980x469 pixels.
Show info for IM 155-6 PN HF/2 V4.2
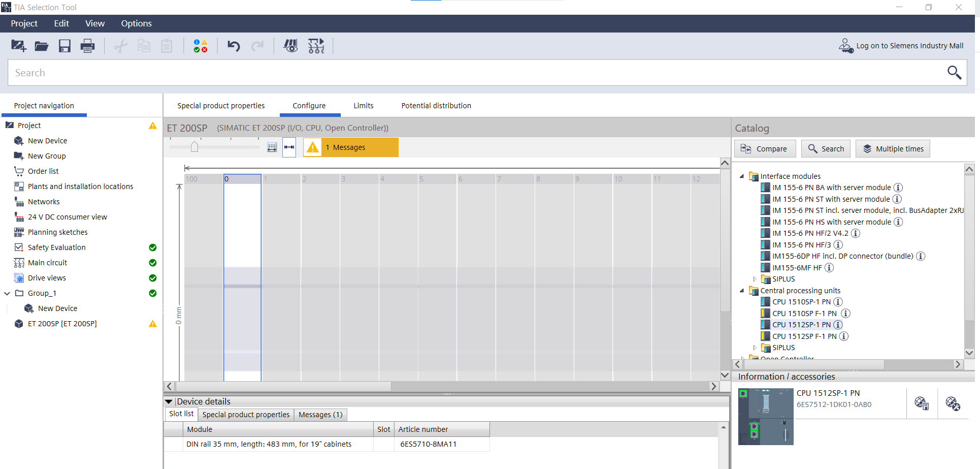[856, 233]
